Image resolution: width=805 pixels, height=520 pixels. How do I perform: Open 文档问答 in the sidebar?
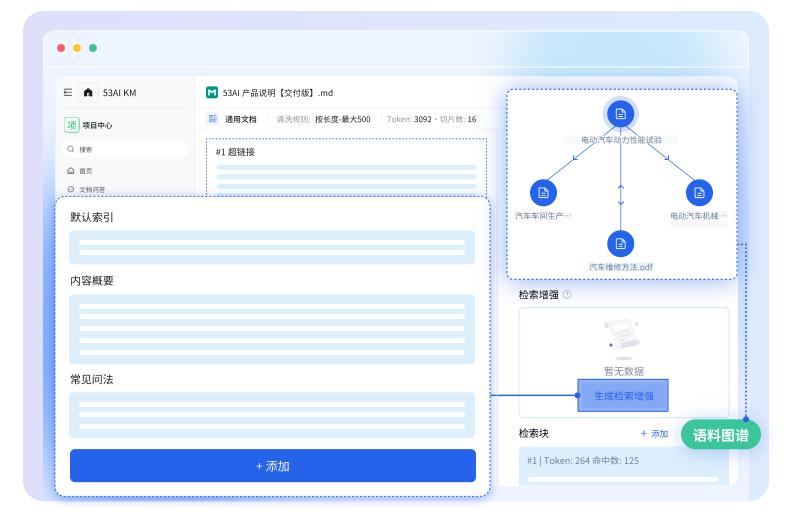pos(92,189)
